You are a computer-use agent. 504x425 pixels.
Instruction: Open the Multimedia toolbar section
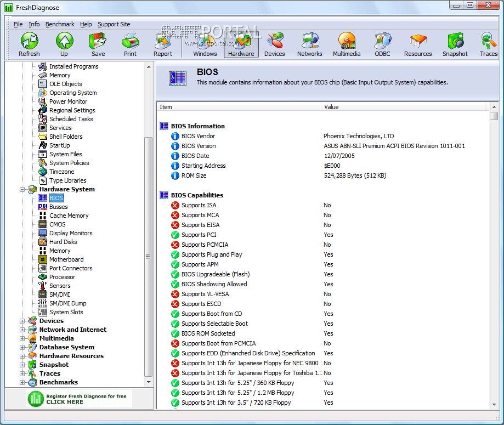(347, 44)
